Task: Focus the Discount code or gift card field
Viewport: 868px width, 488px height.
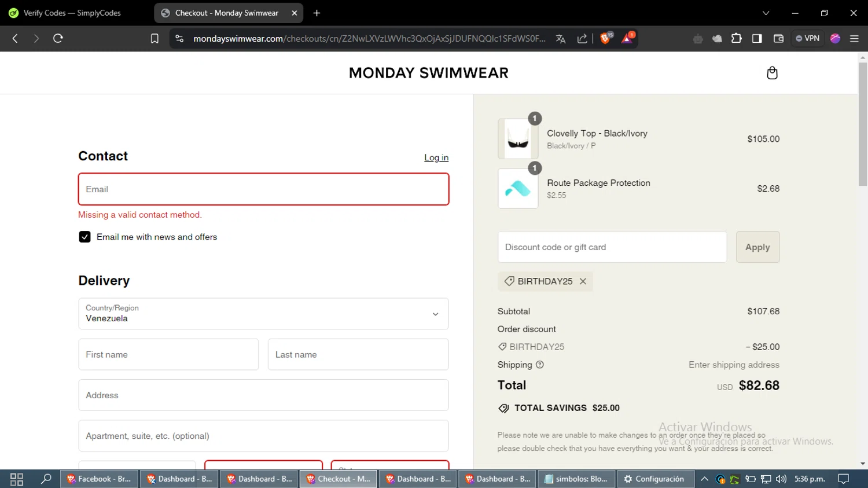Action: point(612,247)
